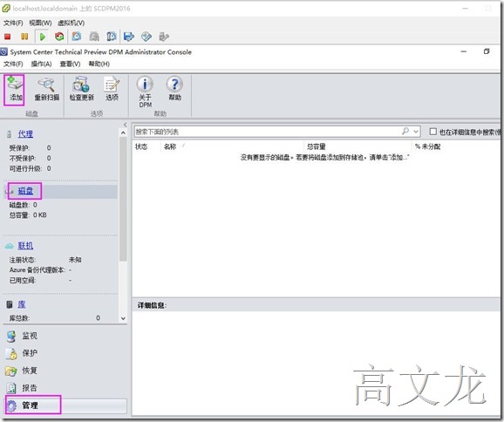
Task: Click the restart VM icon
Action: point(59,37)
